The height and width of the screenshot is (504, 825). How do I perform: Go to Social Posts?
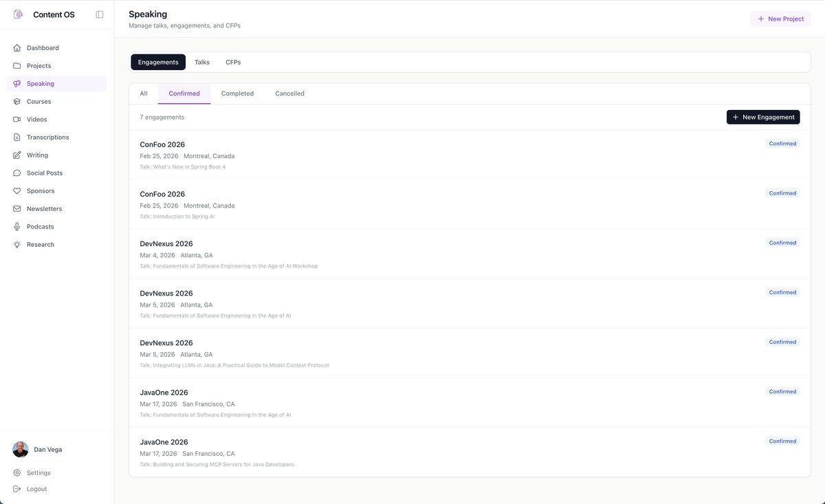coord(57,173)
